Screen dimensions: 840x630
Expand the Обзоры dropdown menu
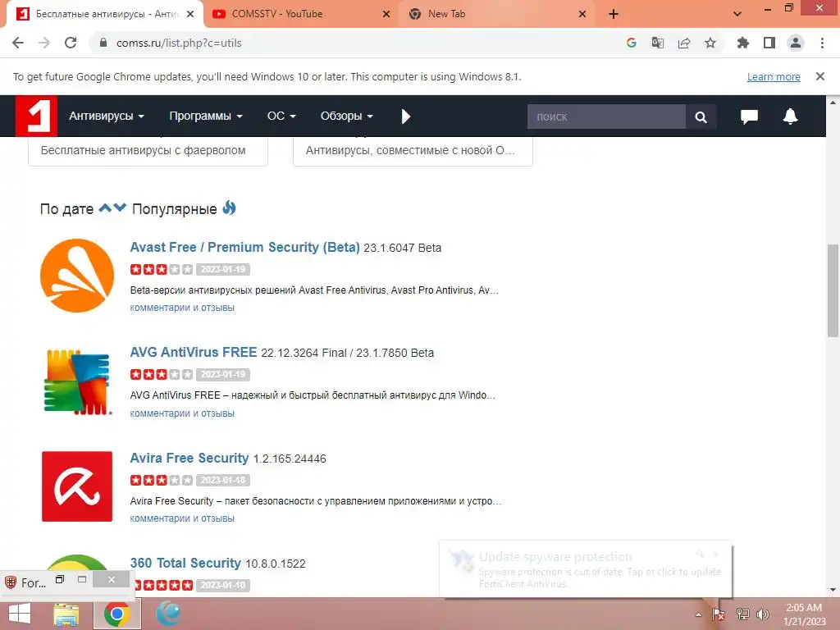347,116
